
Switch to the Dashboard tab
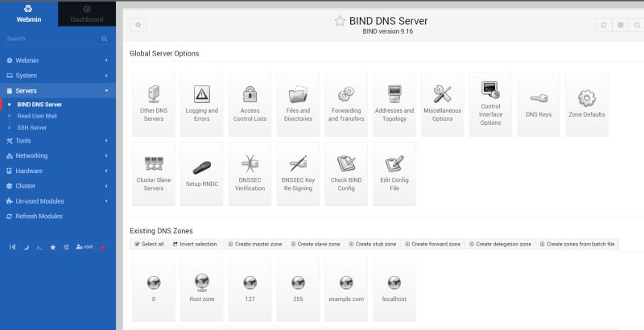[87, 14]
